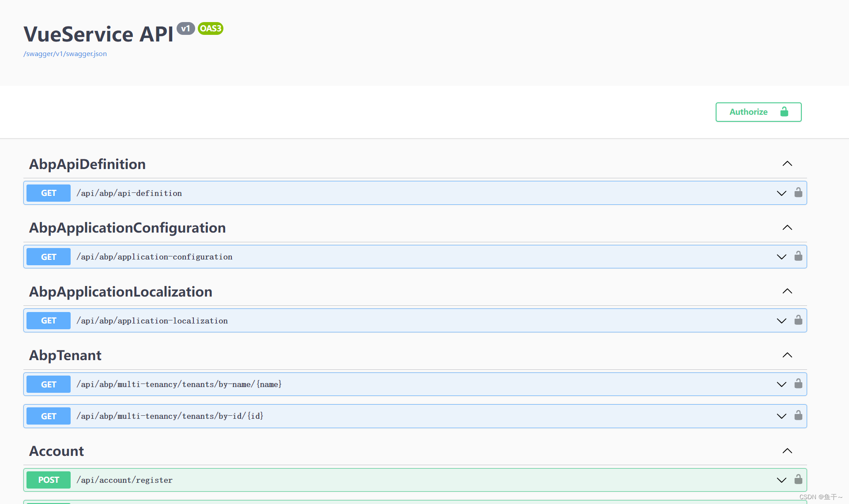The image size is (849, 504).
Task: Click lock icon on tenants by-id row
Action: coord(798,415)
